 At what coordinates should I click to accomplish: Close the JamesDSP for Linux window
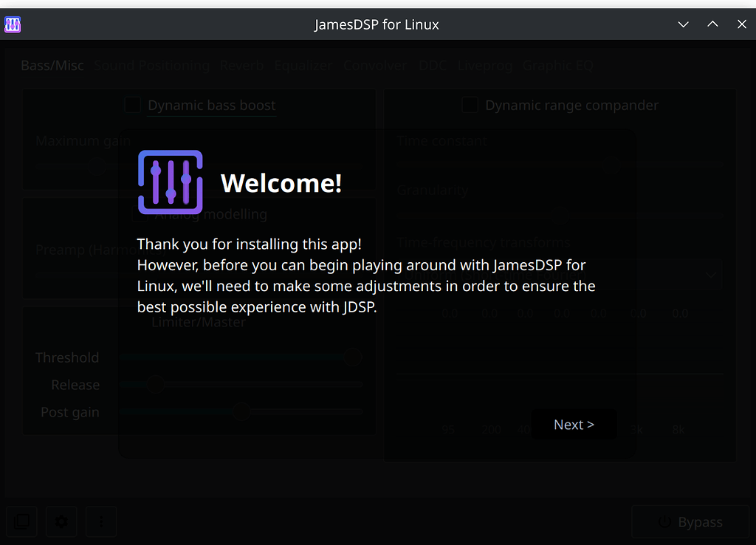742,24
